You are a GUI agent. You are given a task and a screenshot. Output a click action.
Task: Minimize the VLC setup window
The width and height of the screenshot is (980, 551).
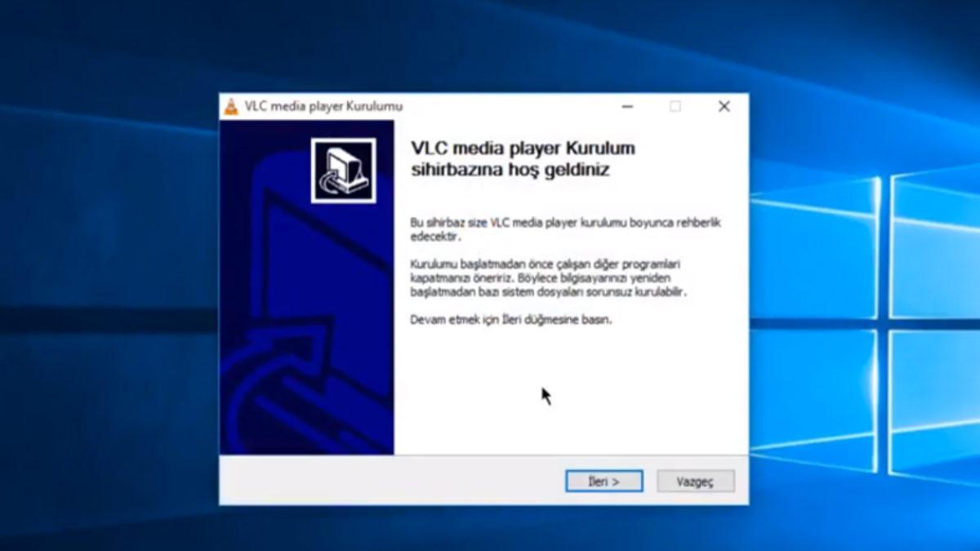[626, 106]
